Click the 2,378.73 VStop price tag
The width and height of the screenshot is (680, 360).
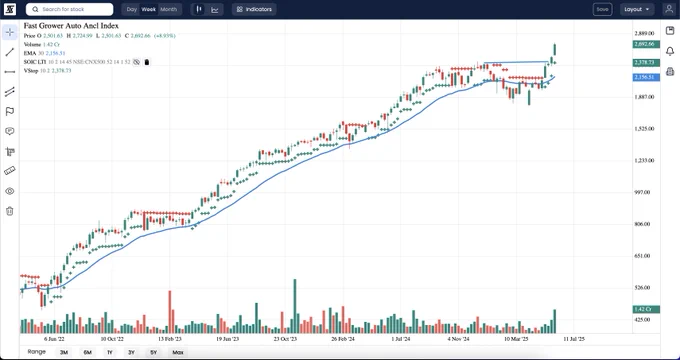coord(646,63)
